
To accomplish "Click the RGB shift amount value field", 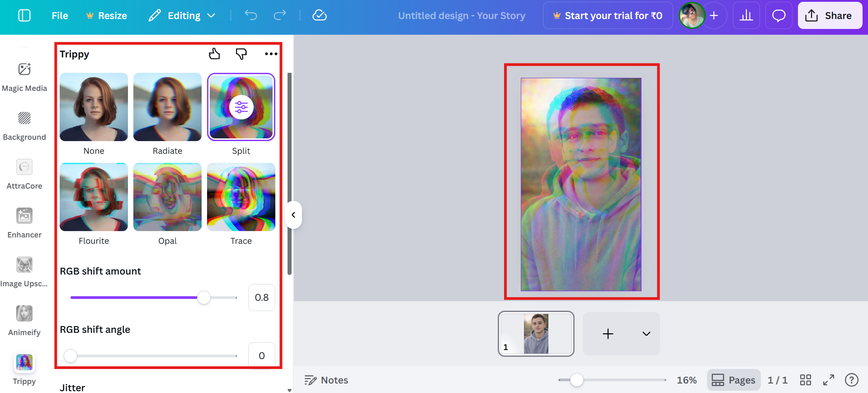I will click(x=262, y=298).
